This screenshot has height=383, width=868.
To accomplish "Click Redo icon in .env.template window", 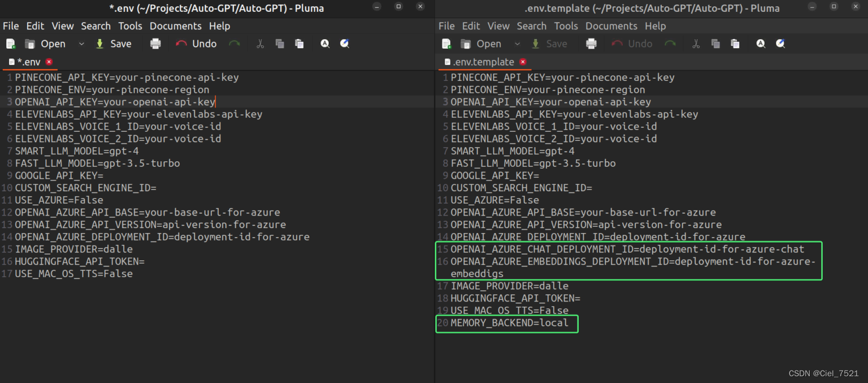I will click(x=670, y=44).
